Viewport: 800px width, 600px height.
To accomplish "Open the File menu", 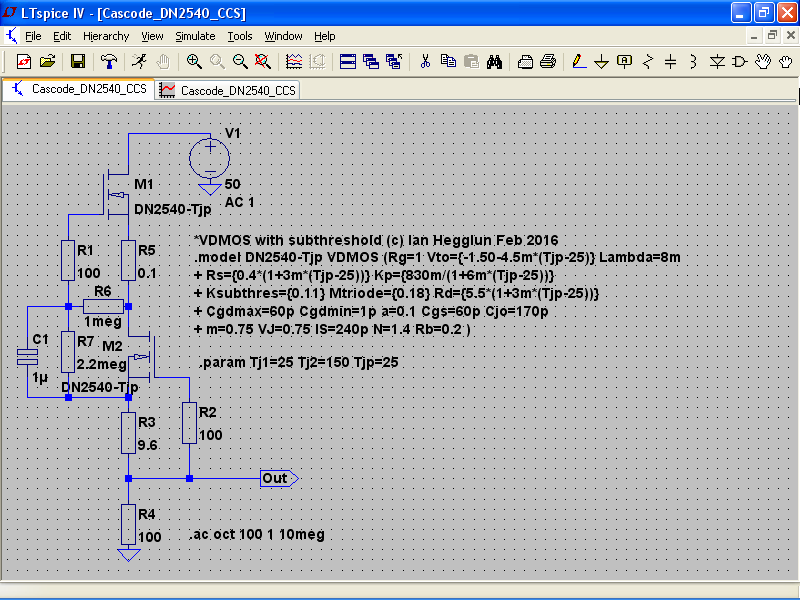I will tap(33, 36).
